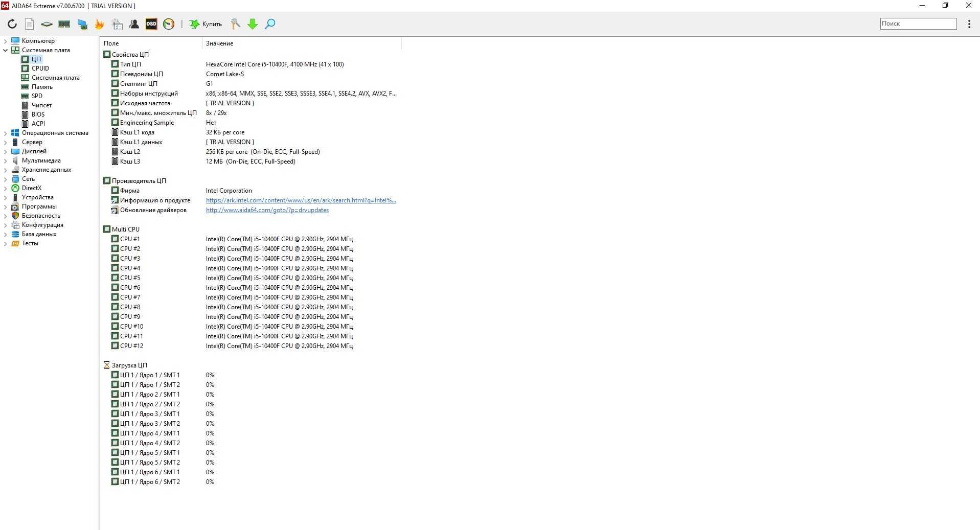The height and width of the screenshot is (530, 980).
Task: Open the ark.intel.com product info link
Action: coord(301,200)
